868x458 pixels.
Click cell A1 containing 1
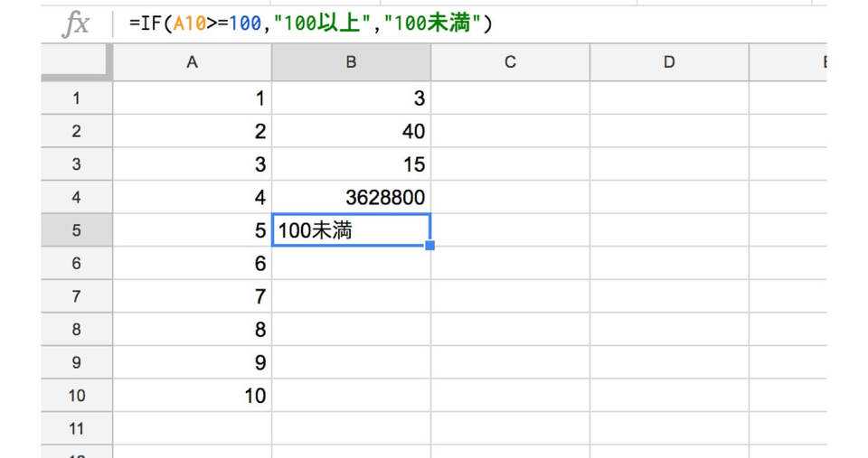[x=192, y=98]
